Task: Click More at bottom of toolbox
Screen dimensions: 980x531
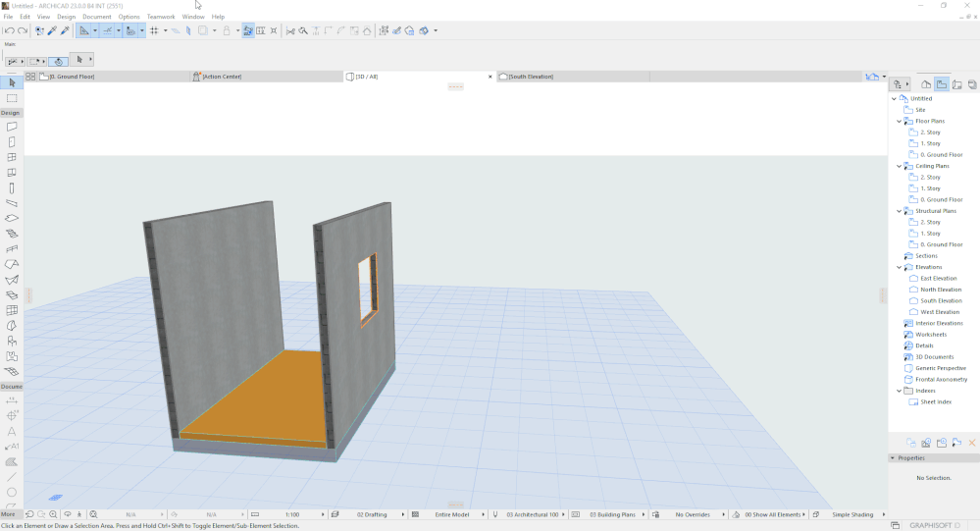Action: (x=8, y=514)
